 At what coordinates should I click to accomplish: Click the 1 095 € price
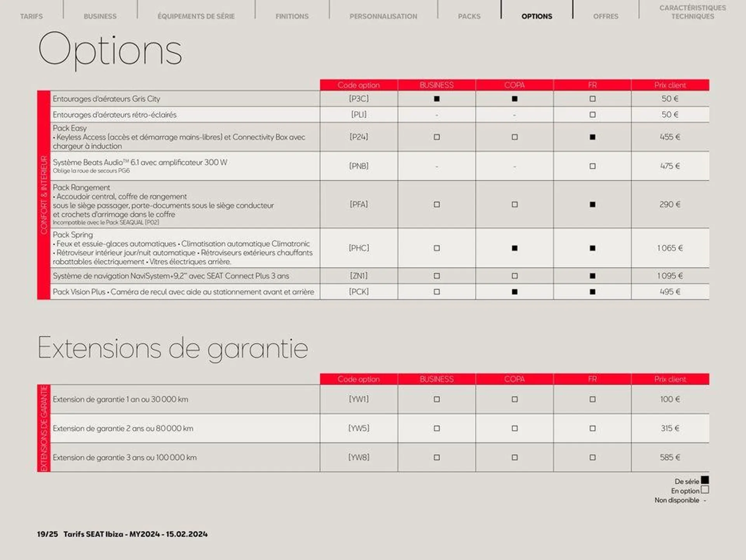pos(670,276)
